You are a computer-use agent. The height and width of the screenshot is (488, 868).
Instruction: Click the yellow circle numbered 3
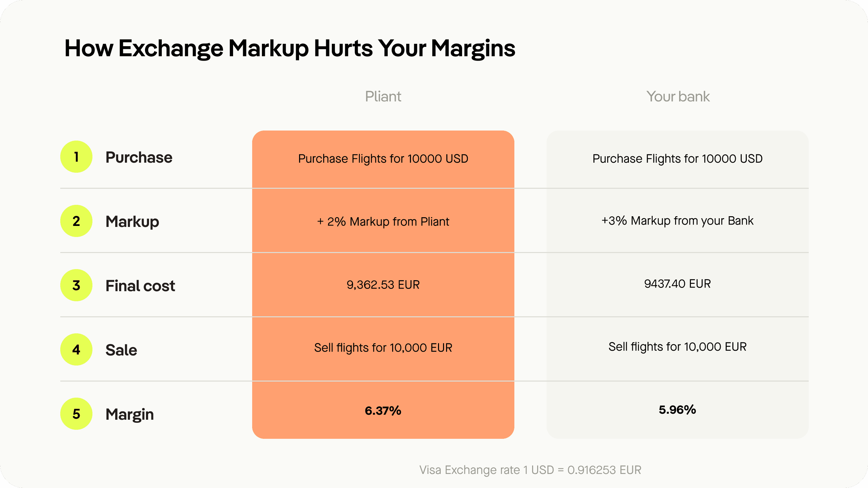click(x=76, y=285)
